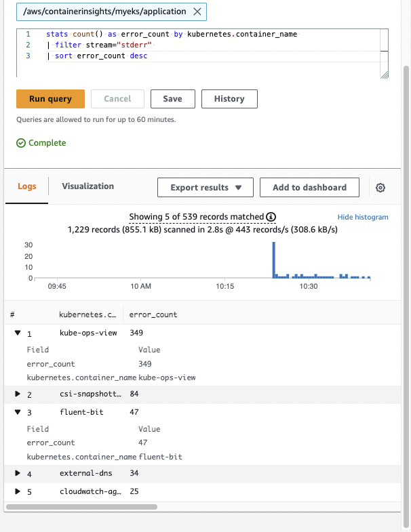Click the horizontal scrollbar under results table
411x532 pixels.
[x=81, y=507]
